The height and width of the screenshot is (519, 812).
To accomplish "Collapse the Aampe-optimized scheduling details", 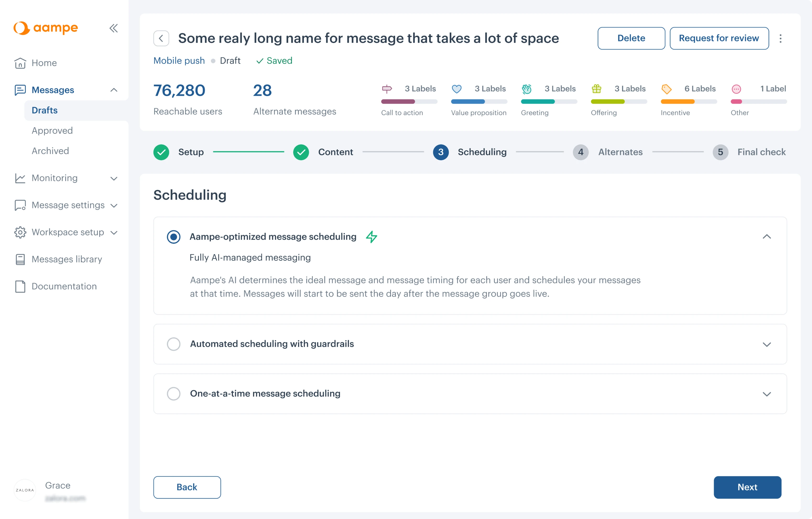I will (767, 237).
